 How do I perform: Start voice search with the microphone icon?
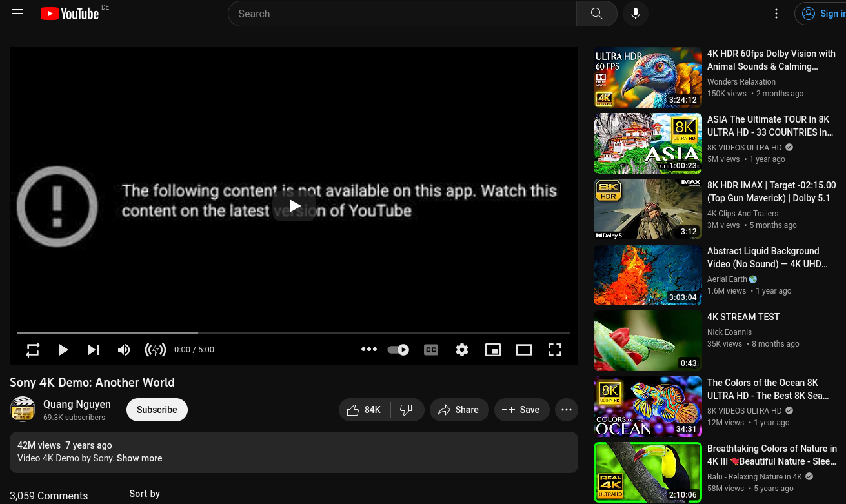(636, 14)
